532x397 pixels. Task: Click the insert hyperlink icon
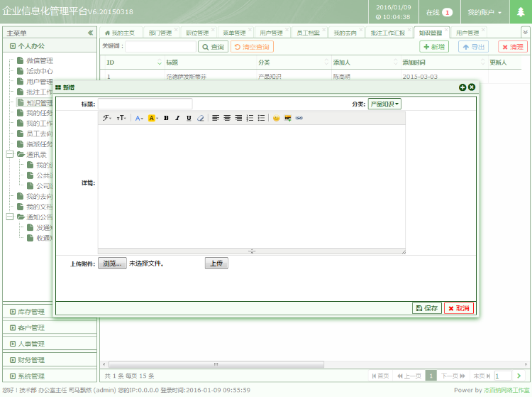click(299, 118)
